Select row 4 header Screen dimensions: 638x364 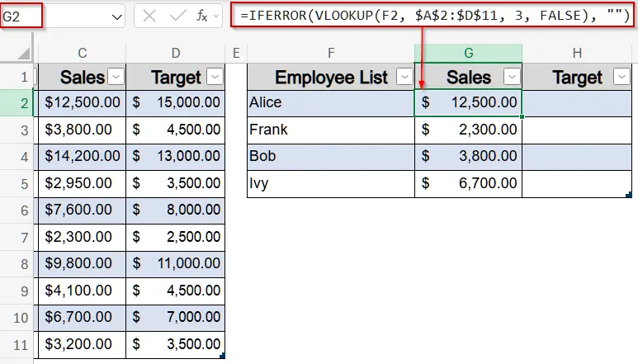tap(17, 157)
